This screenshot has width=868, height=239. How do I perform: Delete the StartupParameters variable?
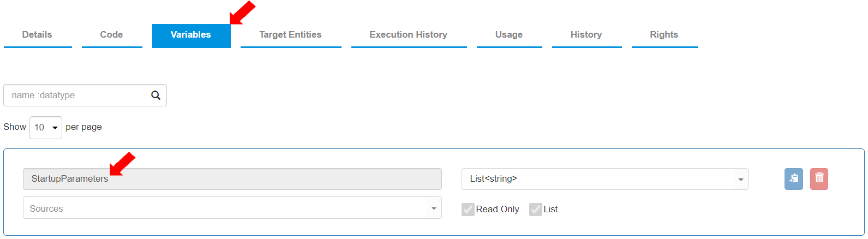(x=819, y=179)
